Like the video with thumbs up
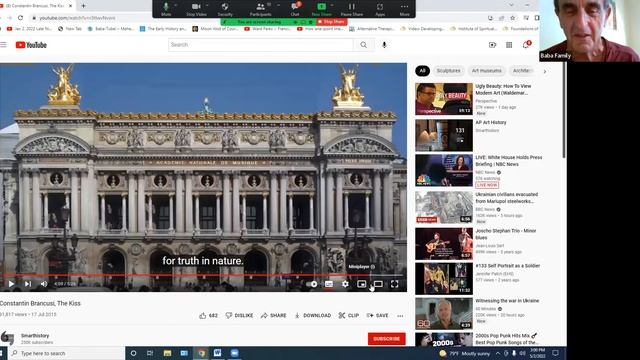 (209, 316)
